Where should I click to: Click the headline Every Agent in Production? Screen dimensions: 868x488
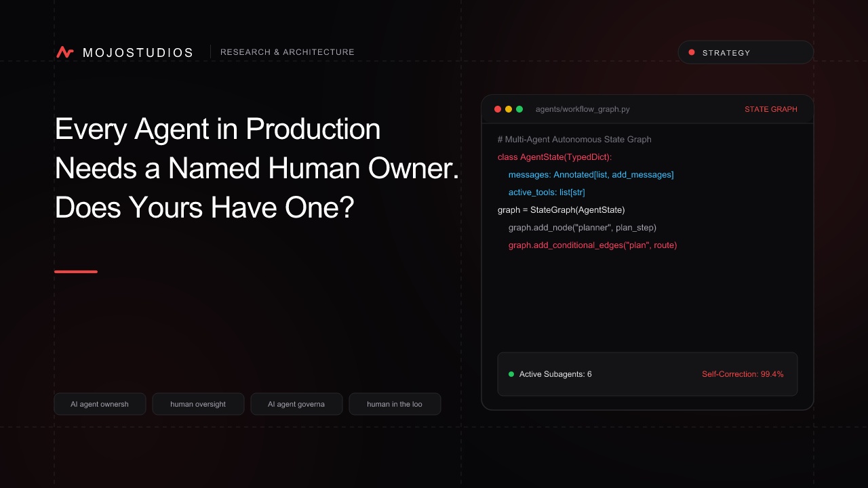218,129
